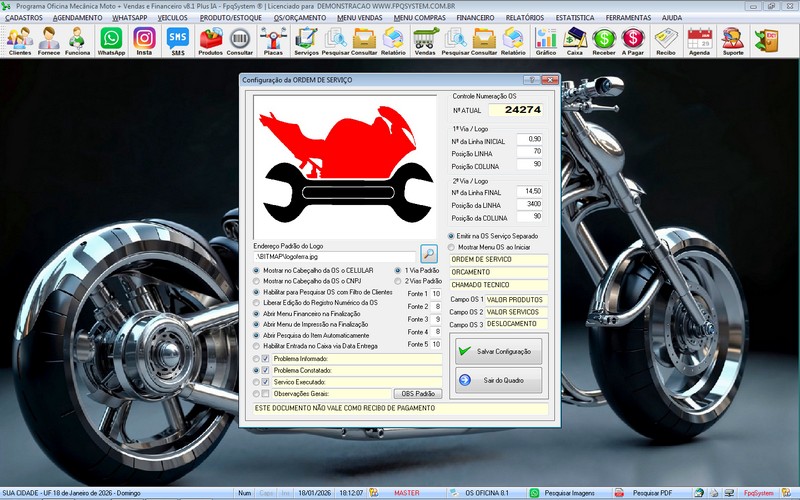Open the Gráfico chart icon
This screenshot has height=500, width=800.
pos(546,40)
